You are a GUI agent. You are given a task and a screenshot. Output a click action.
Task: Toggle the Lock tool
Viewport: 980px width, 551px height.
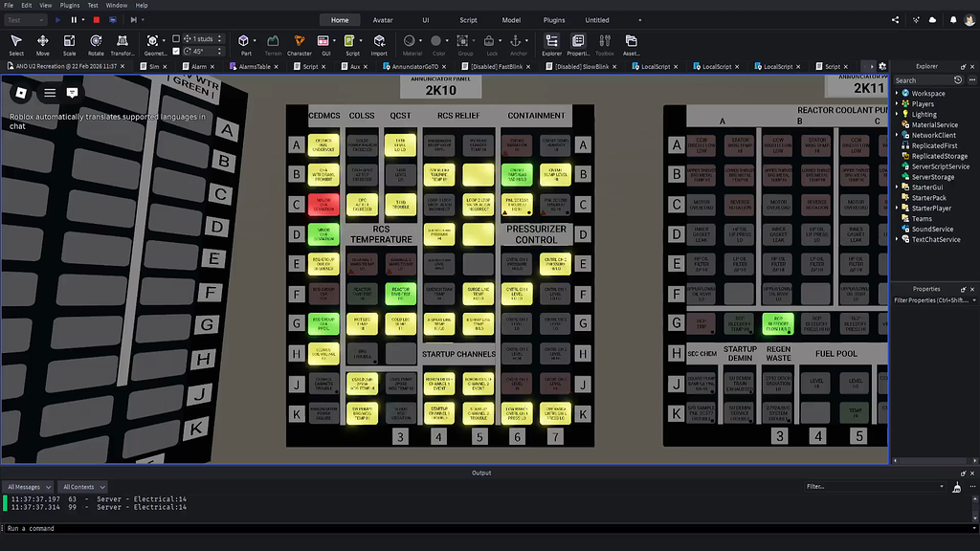489,40
